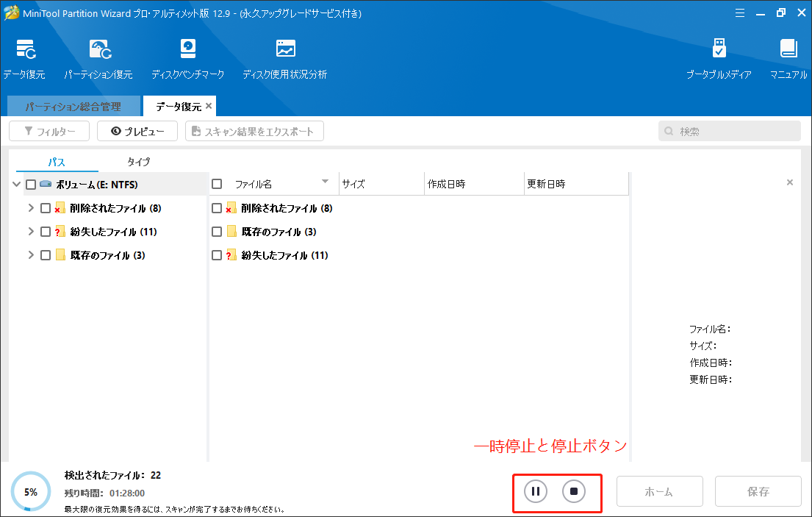Sort by サイズ column header

381,184
